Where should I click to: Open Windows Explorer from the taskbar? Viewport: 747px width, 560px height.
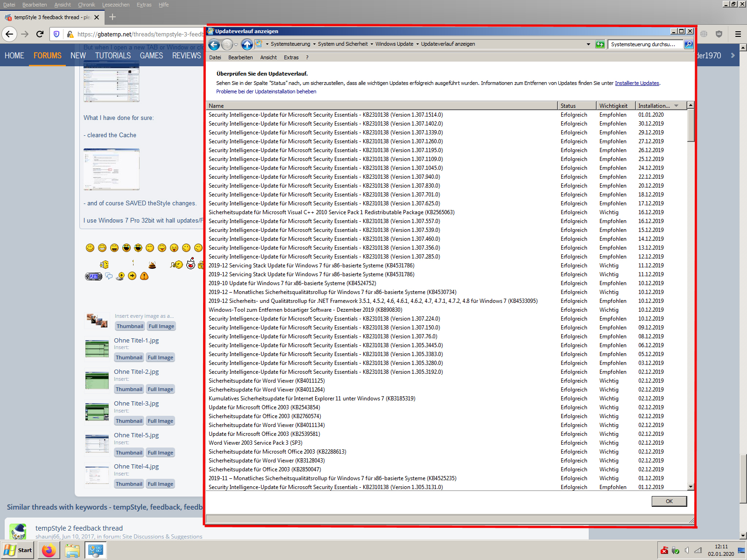tap(72, 551)
